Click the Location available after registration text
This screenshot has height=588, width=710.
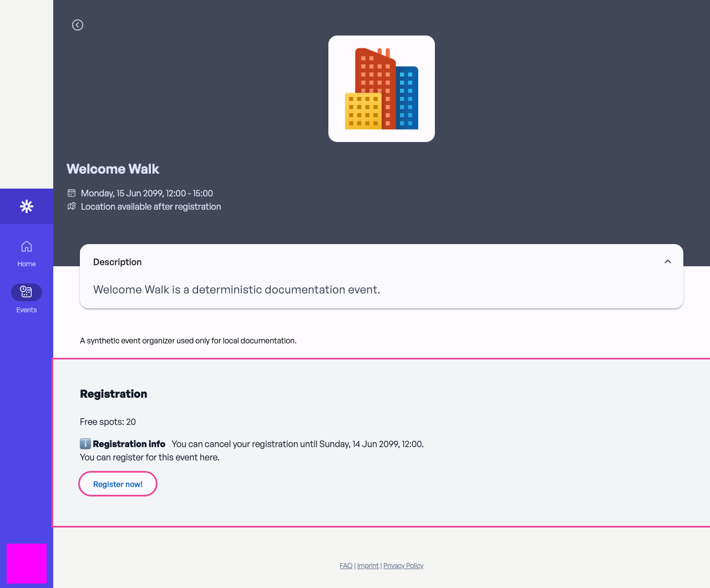151,206
